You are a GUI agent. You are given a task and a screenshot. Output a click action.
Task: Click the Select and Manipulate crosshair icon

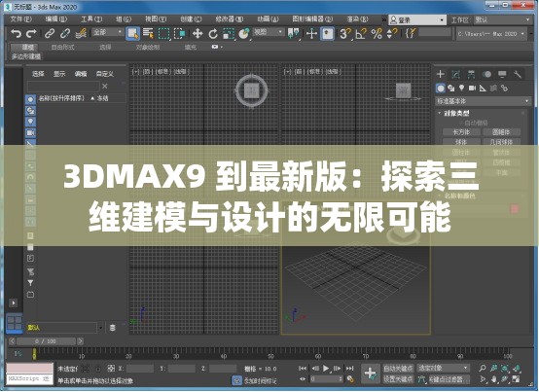(x=311, y=33)
